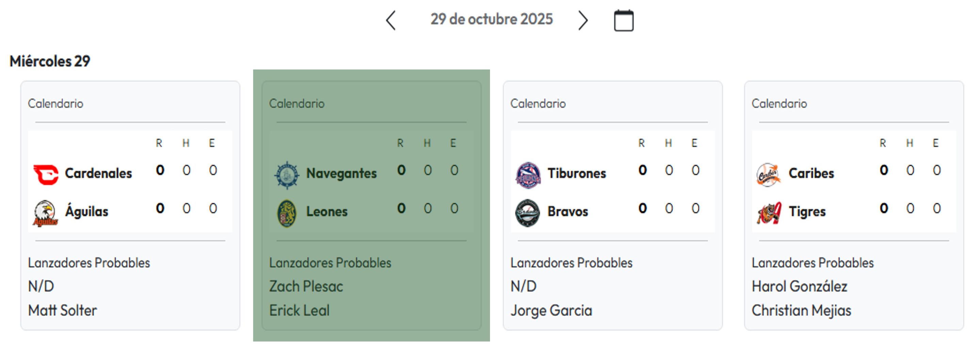980x345 pixels.
Task: Click probable pitcher Matt Solter
Action: (62, 310)
